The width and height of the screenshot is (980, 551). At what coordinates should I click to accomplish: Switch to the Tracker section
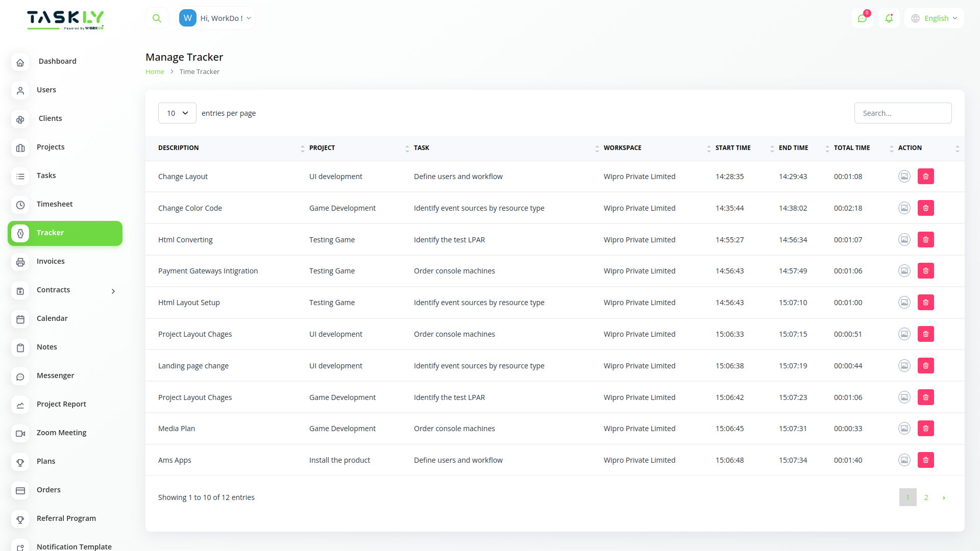[50, 233]
